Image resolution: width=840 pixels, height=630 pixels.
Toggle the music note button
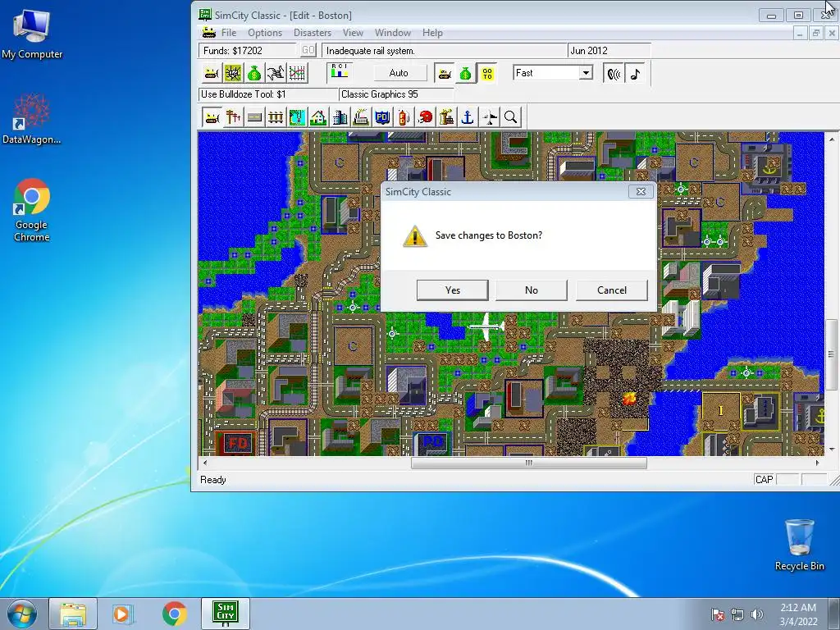(x=636, y=73)
